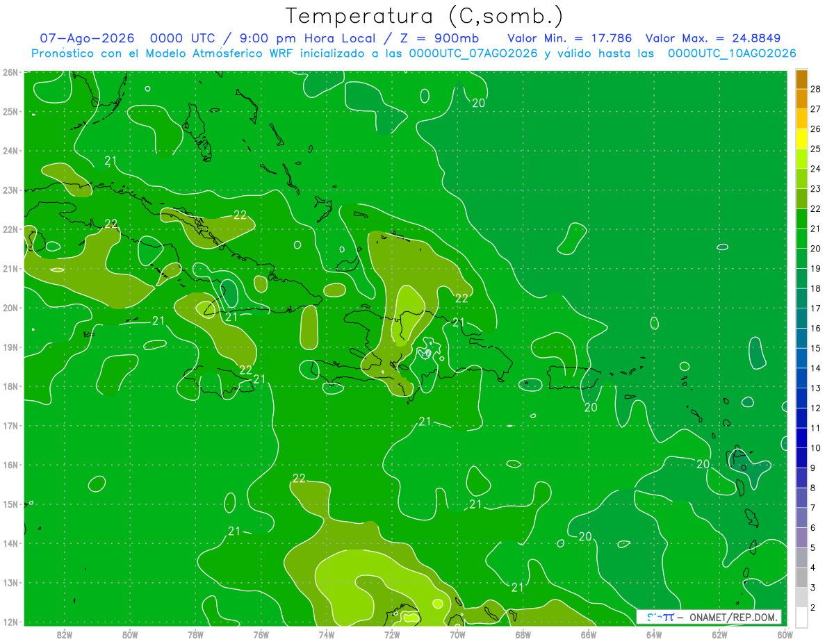
Task: Click the dark blue color scale swatch between 10 and 11
Action: tap(801, 438)
